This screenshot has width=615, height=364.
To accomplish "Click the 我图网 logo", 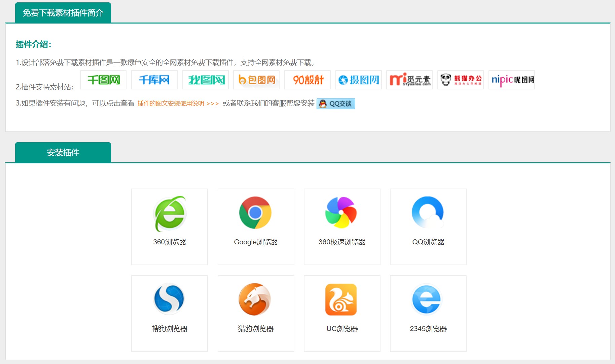I will 206,80.
